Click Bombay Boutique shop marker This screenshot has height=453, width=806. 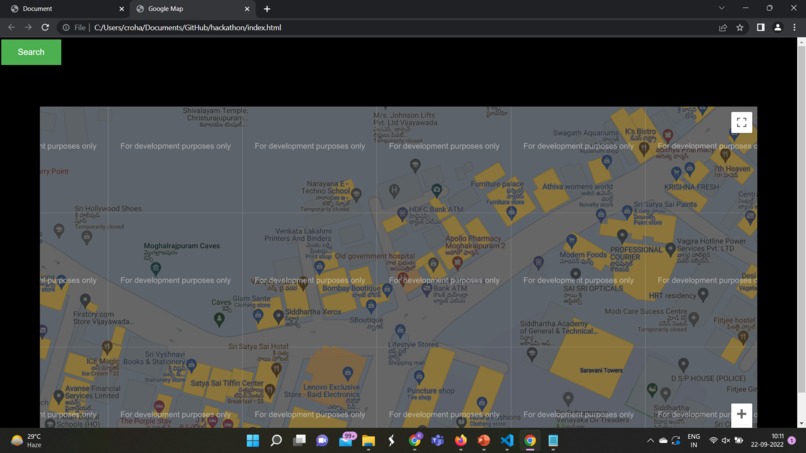coord(387,291)
